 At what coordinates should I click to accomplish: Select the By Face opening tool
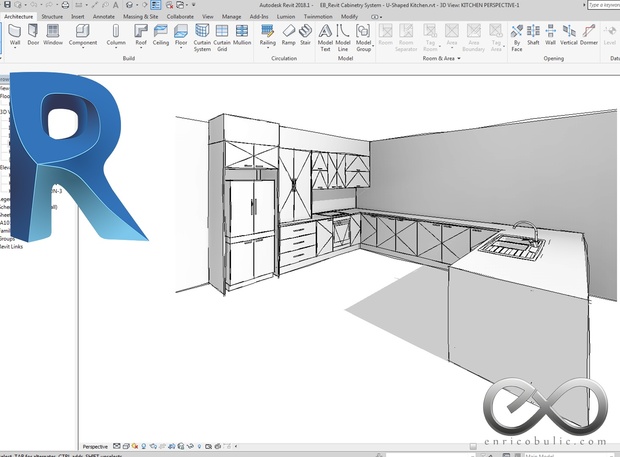517,38
